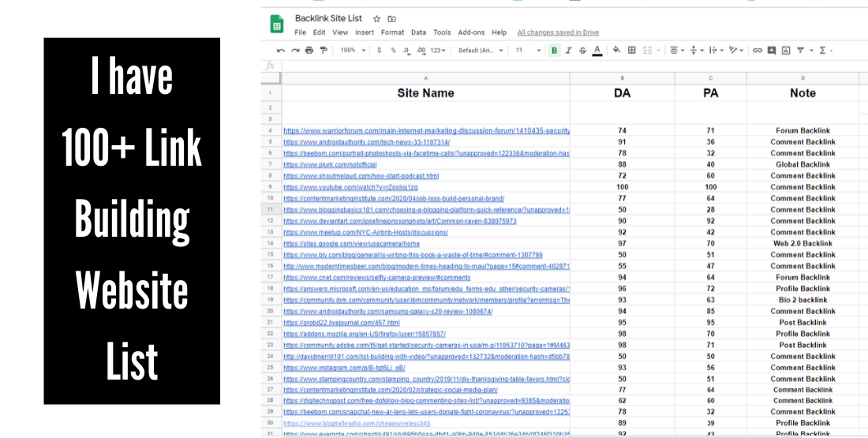Click the insert comment icon

pyautogui.click(x=772, y=51)
